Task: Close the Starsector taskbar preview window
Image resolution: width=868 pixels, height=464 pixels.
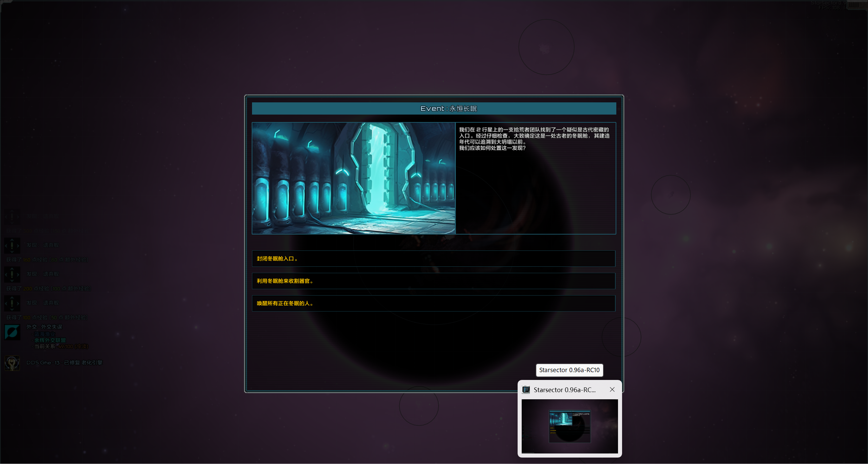Action: [612, 389]
